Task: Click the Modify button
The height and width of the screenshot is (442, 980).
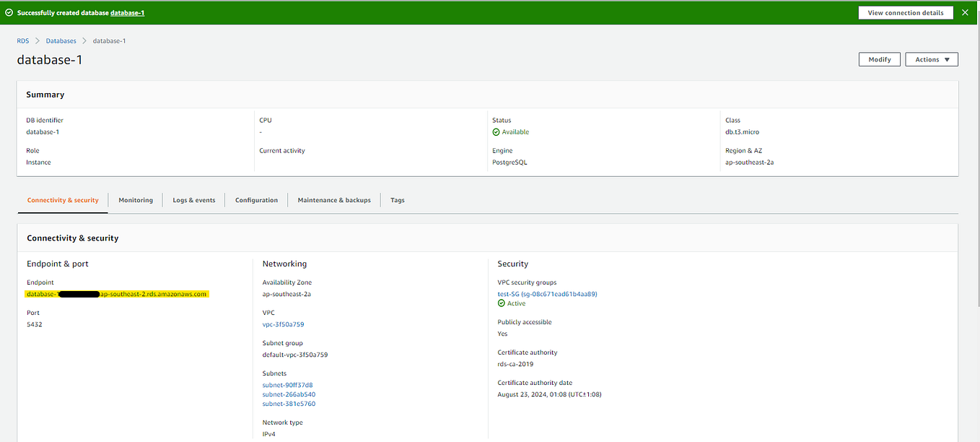Action: click(x=880, y=59)
